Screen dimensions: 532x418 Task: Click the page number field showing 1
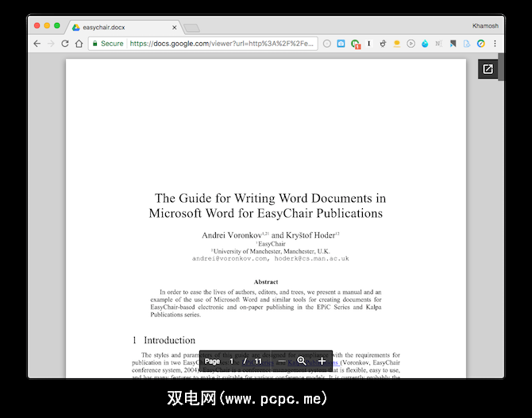(x=231, y=362)
